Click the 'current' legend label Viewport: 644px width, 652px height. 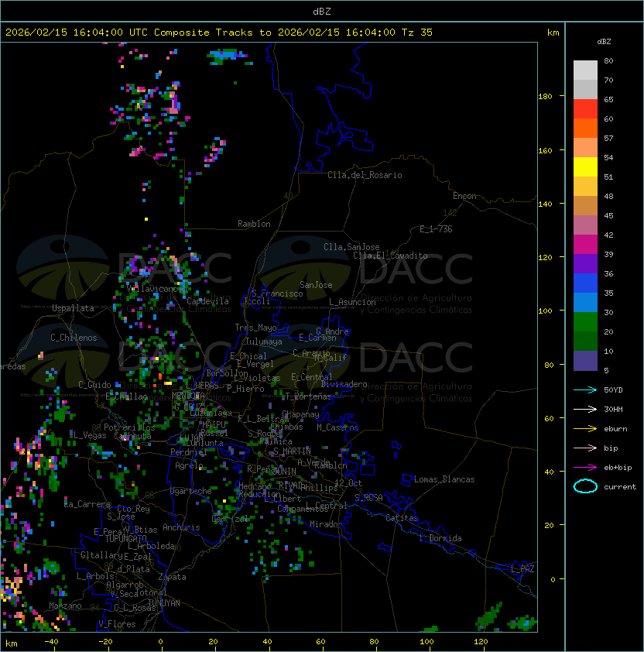(620, 487)
